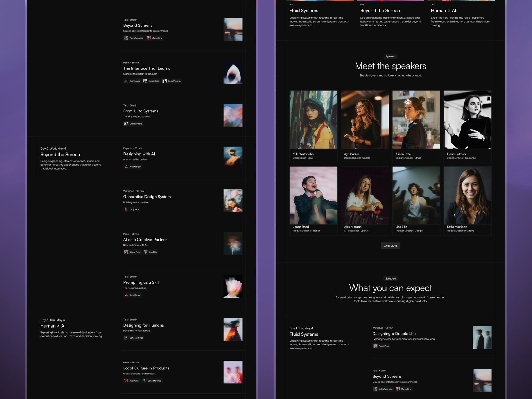Screen dimensions: 532x399
Task: Select Lisa Ellis's speaker portrait
Action: (416, 195)
